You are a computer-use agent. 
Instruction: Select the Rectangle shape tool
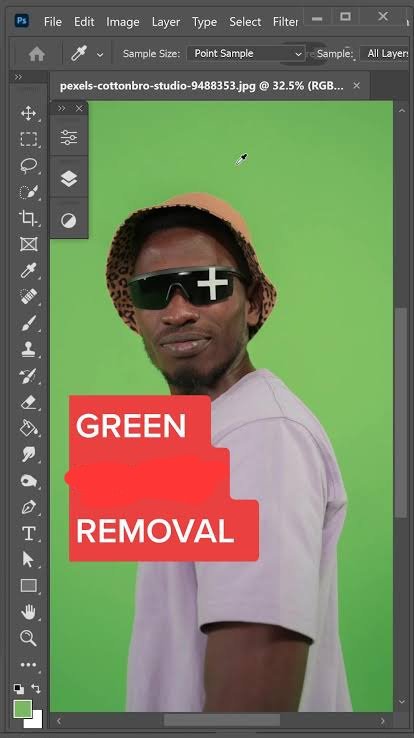[x=28, y=586]
